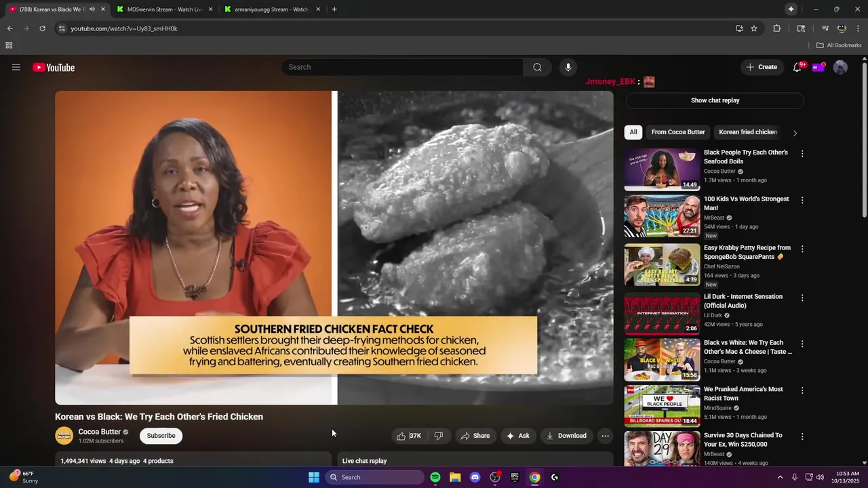This screenshot has height=488, width=868.
Task: View site information icon in address bar
Action: [x=62, y=28]
